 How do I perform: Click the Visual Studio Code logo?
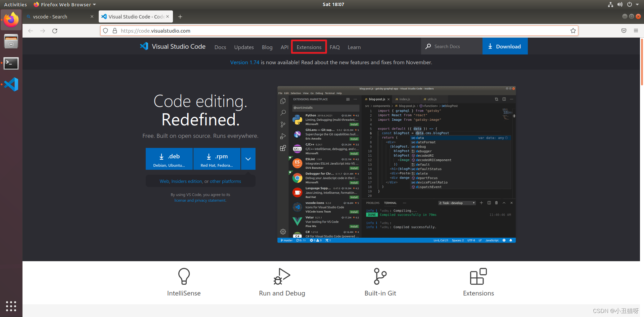144,46
